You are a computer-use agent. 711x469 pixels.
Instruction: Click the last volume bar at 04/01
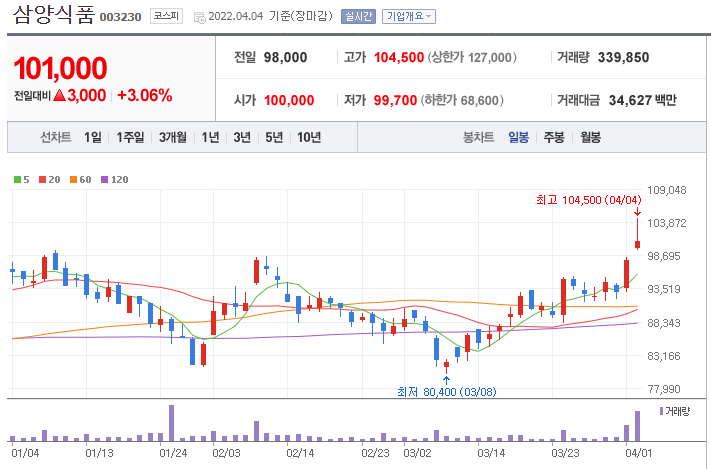click(638, 426)
